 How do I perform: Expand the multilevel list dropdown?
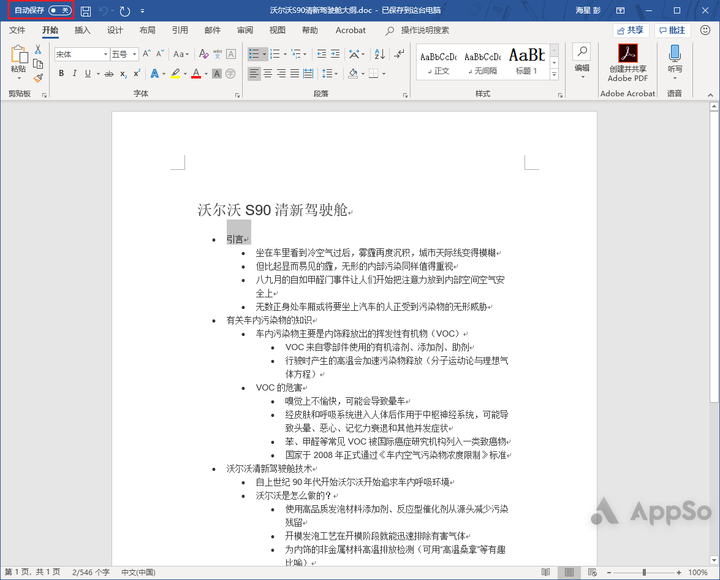[305, 54]
